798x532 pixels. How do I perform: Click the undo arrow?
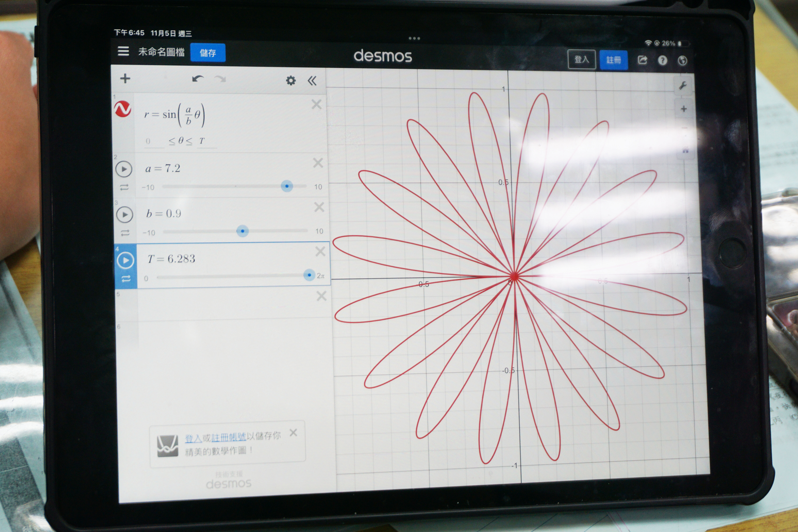click(198, 79)
